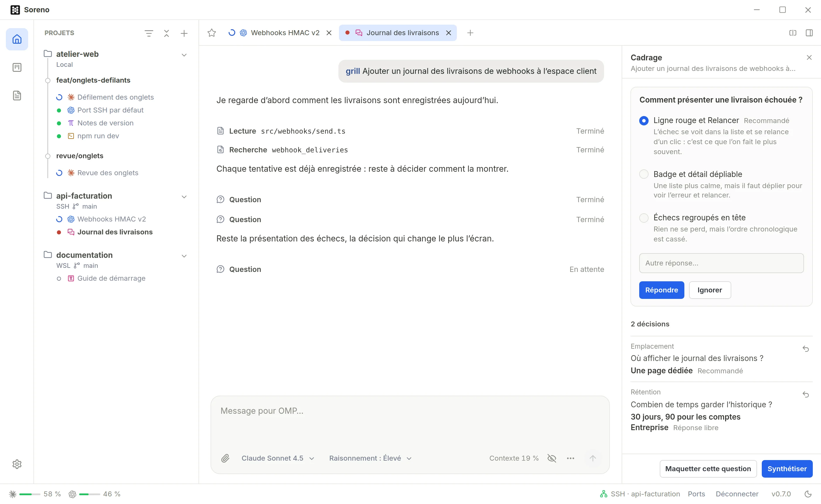
Task: Open the Raisonnement : Élevé dropdown
Action: pyautogui.click(x=370, y=458)
